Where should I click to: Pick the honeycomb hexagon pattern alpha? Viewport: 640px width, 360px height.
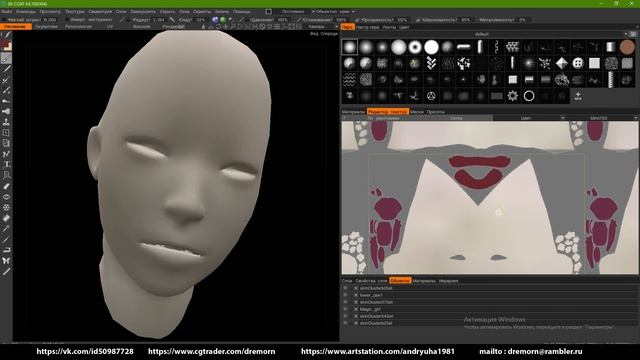tap(513, 47)
